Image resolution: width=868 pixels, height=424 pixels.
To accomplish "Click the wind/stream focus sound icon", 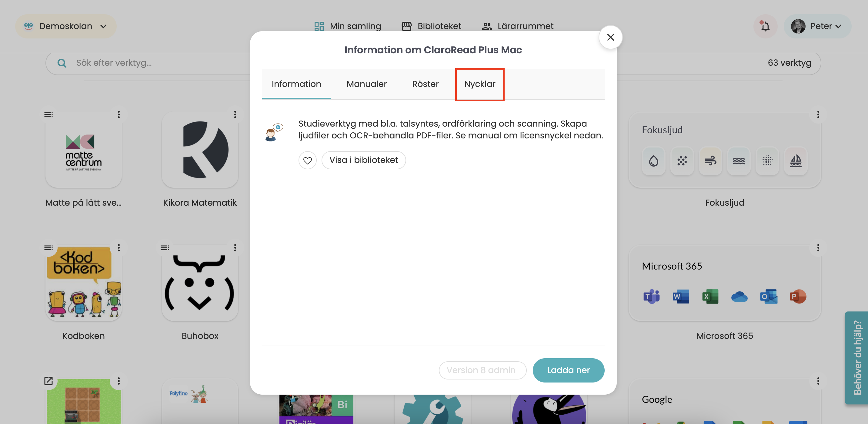I will click(x=710, y=161).
